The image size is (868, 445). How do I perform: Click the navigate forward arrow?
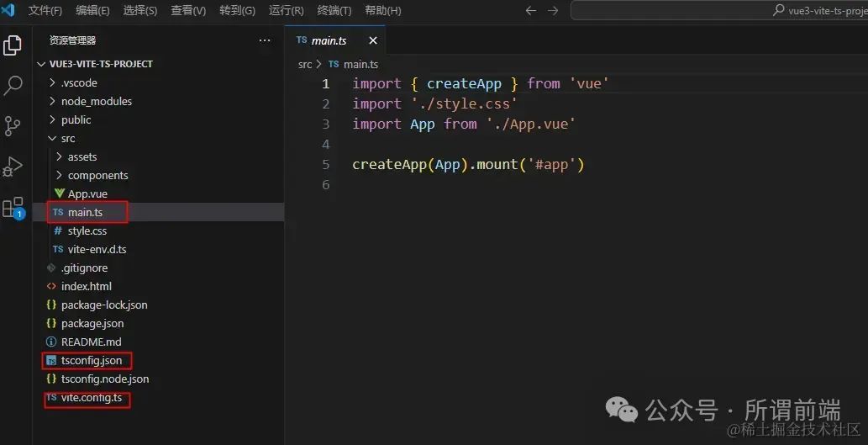(553, 11)
